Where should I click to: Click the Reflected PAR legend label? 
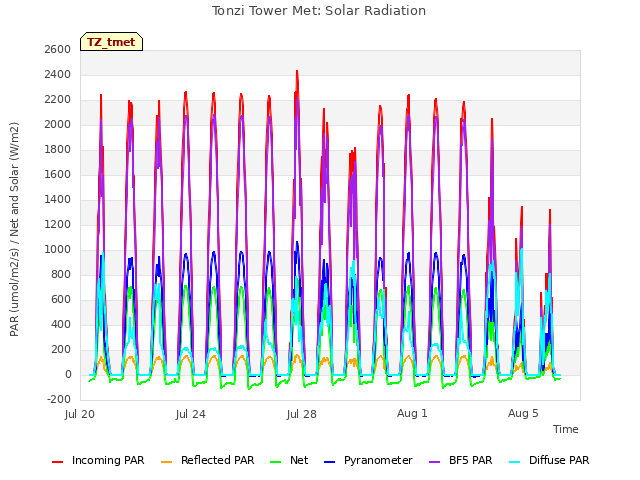point(218,460)
